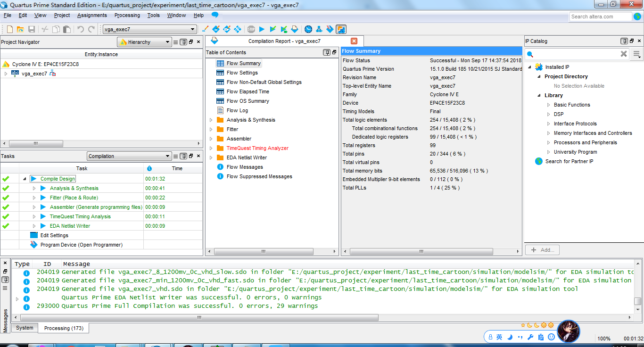Toggle pin on the IP Catalog panel
The width and height of the screenshot is (644, 347).
[x=624, y=41]
